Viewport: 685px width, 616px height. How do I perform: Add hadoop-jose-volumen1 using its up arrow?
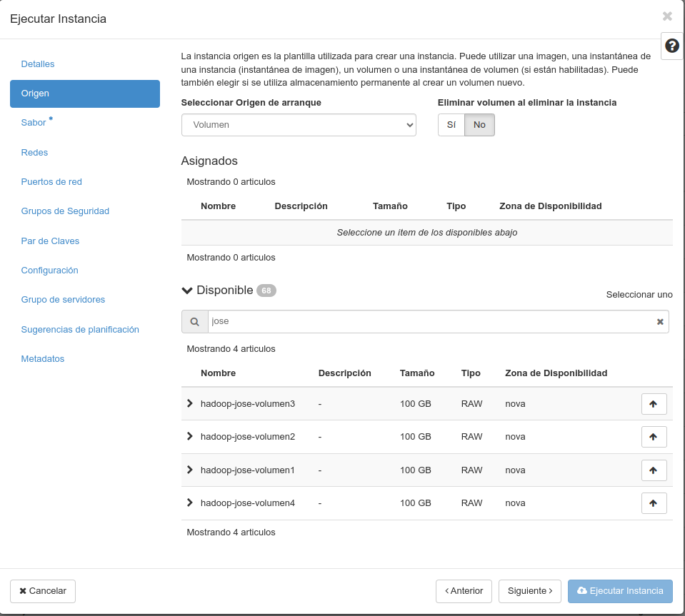tap(654, 470)
